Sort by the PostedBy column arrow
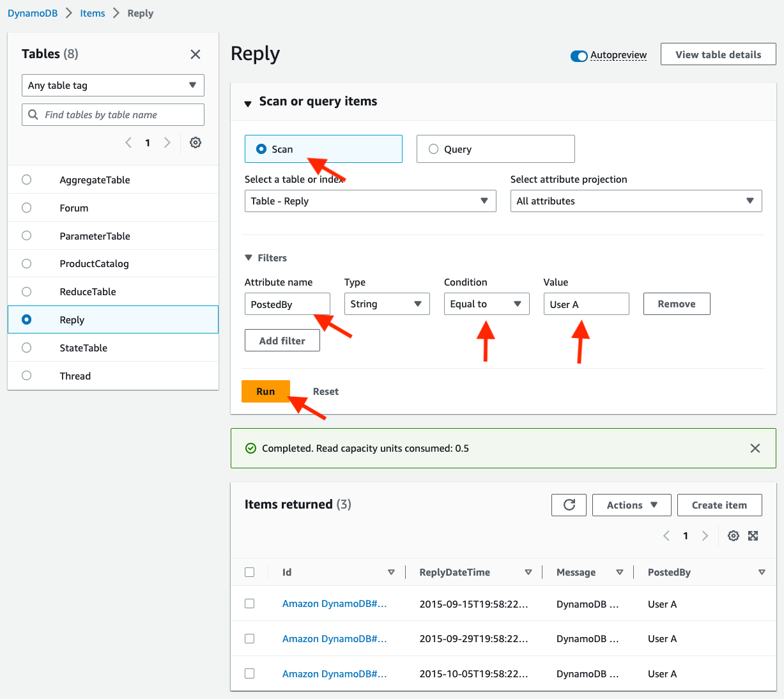The height and width of the screenshot is (699, 784). tap(762, 572)
